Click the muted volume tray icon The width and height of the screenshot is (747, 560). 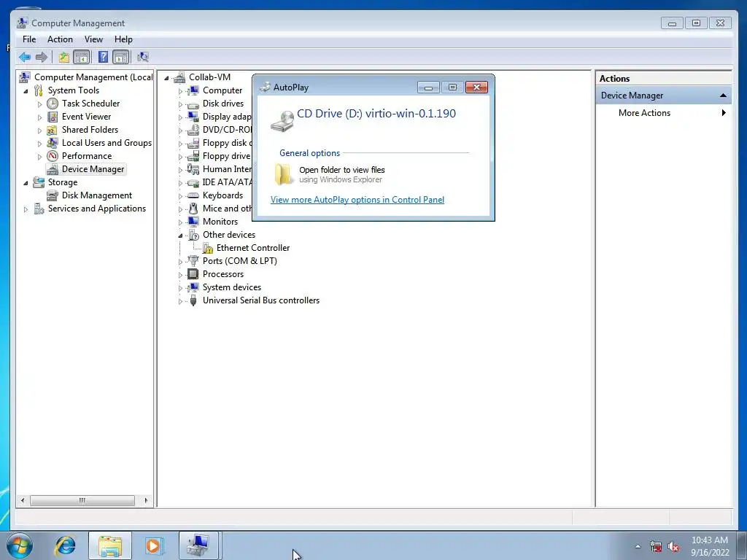[x=673, y=547]
